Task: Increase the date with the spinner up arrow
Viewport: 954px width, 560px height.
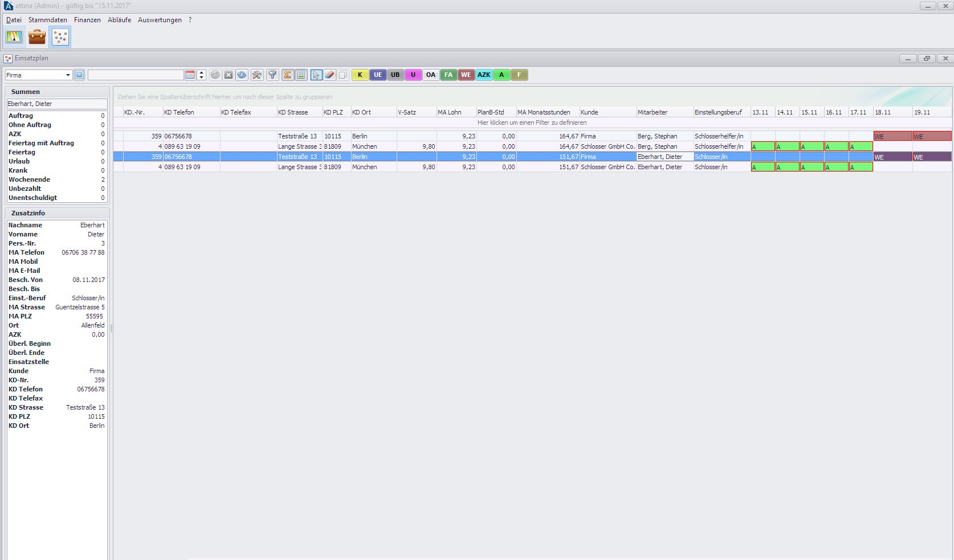Action: [x=201, y=72]
